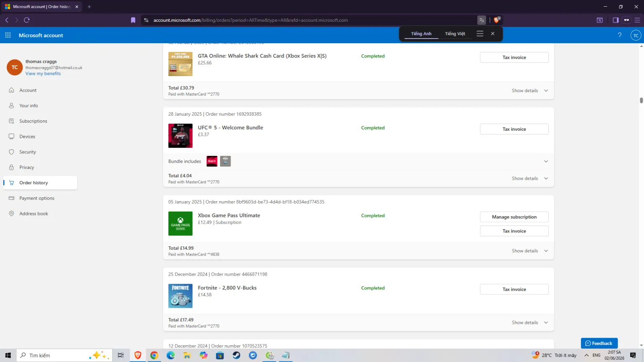Go to Account in the sidebar
This screenshot has width=644, height=362.
pos(40,90)
